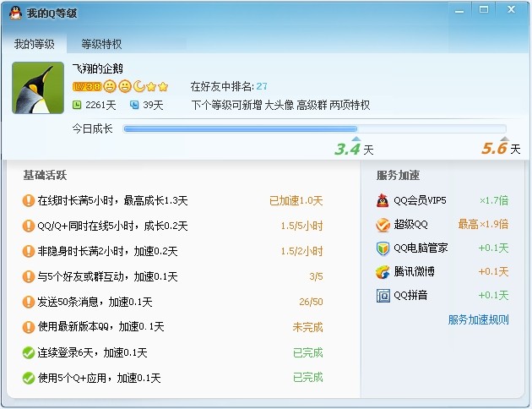532x409 pixels.
Task: Click +0.1天 bonus for QQ拼音
Action: point(494,295)
